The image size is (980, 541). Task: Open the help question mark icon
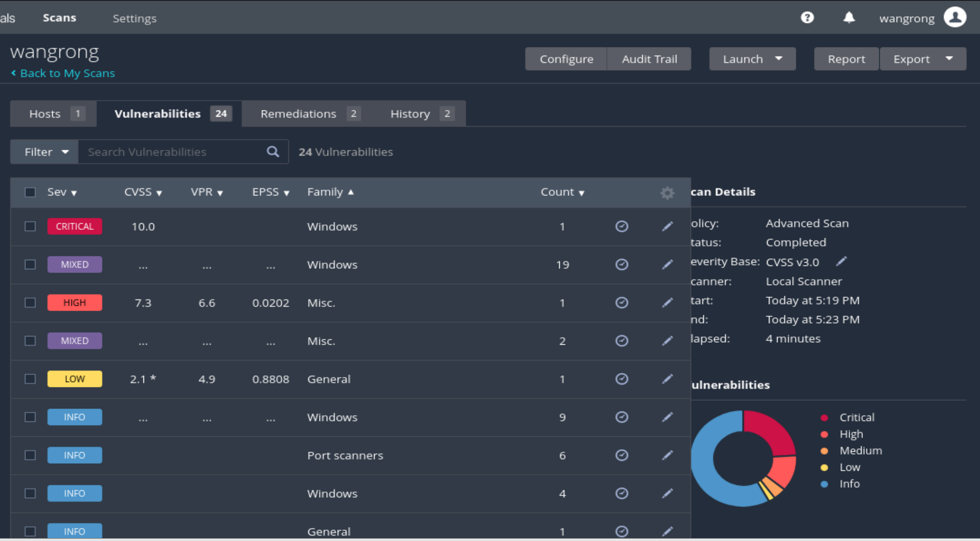tap(807, 18)
